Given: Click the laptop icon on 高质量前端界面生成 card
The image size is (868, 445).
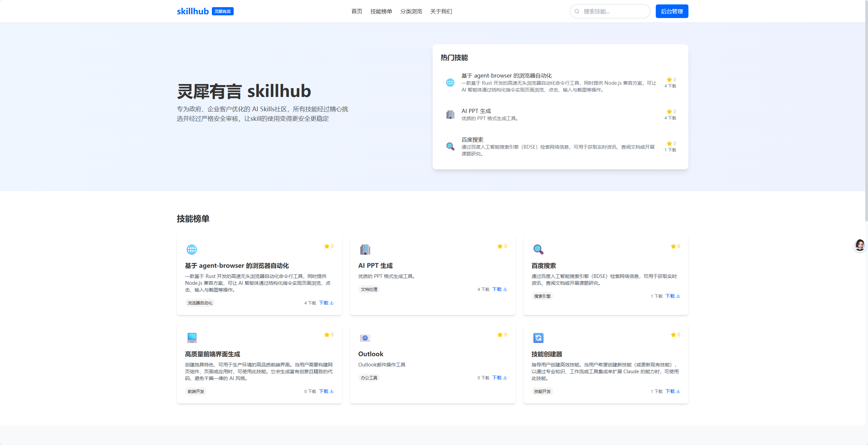Looking at the screenshot, I should point(192,337).
